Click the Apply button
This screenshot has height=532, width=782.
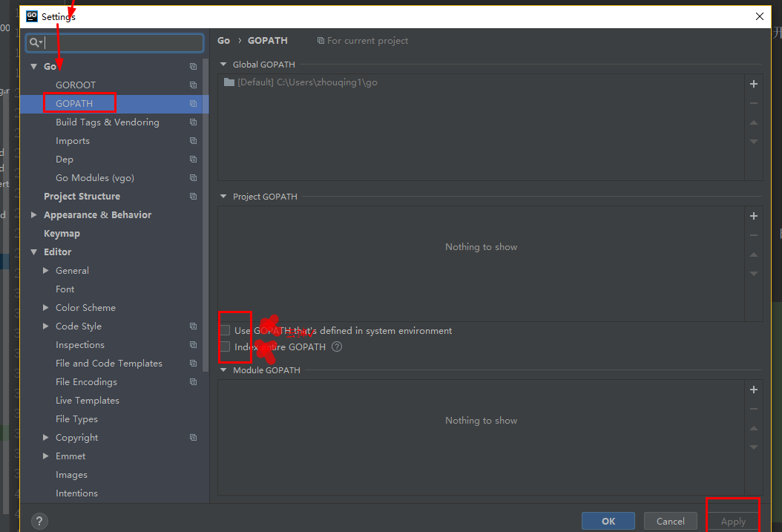click(x=733, y=521)
